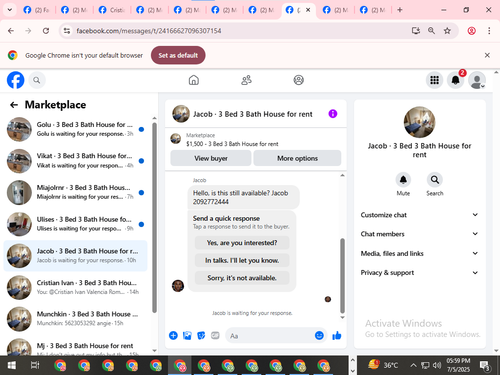Open the emoji picker smiley icon
The height and width of the screenshot is (375, 500).
pos(319,335)
